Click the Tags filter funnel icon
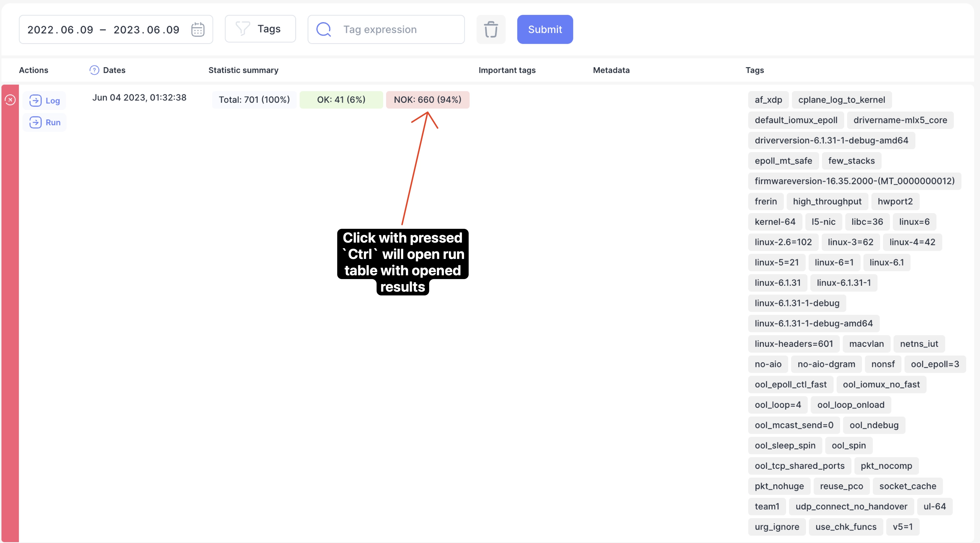Screen dimensions: 980x543 click(243, 29)
